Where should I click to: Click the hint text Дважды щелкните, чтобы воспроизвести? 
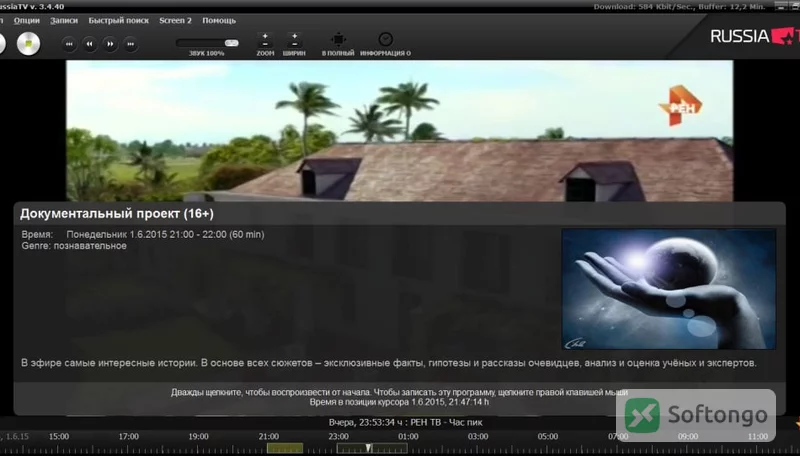coord(399,393)
